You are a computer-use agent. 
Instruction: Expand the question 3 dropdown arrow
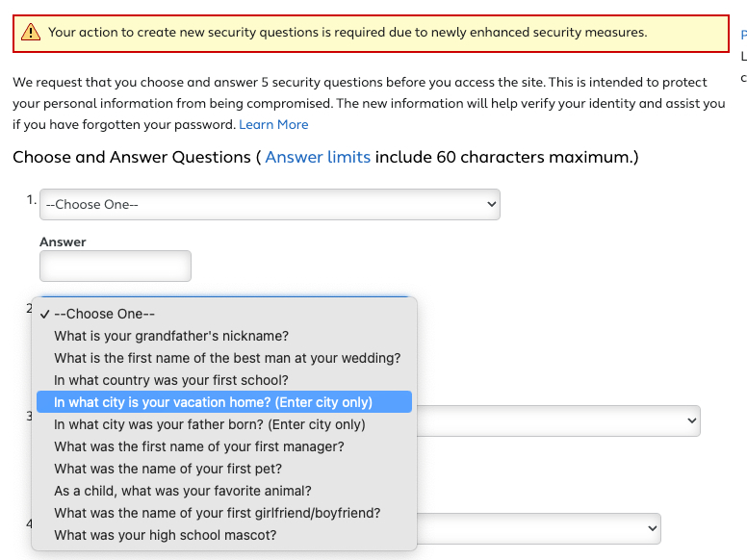coord(690,420)
